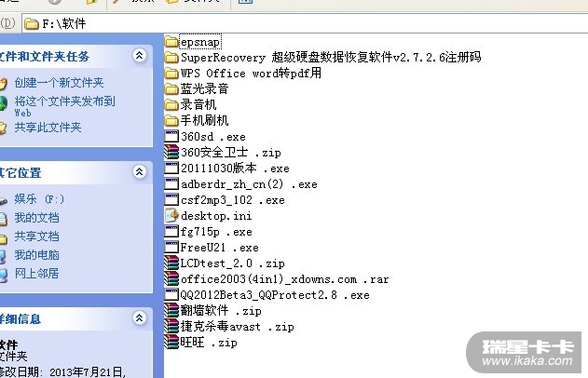Select the FreeU21 .exe file name

coord(219,248)
